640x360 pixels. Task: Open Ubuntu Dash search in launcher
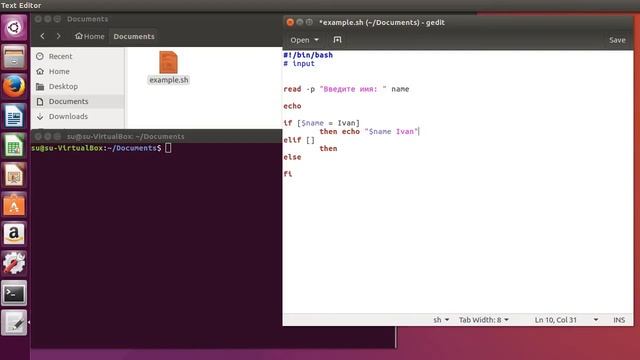[14, 28]
